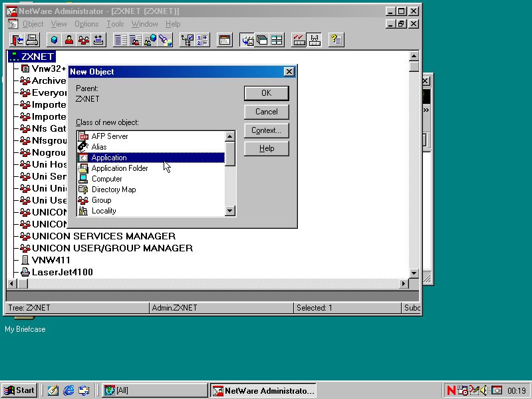This screenshot has width=532, height=399.
Task: Click the list-with-people rights toolbar icon
Action: click(x=136, y=40)
